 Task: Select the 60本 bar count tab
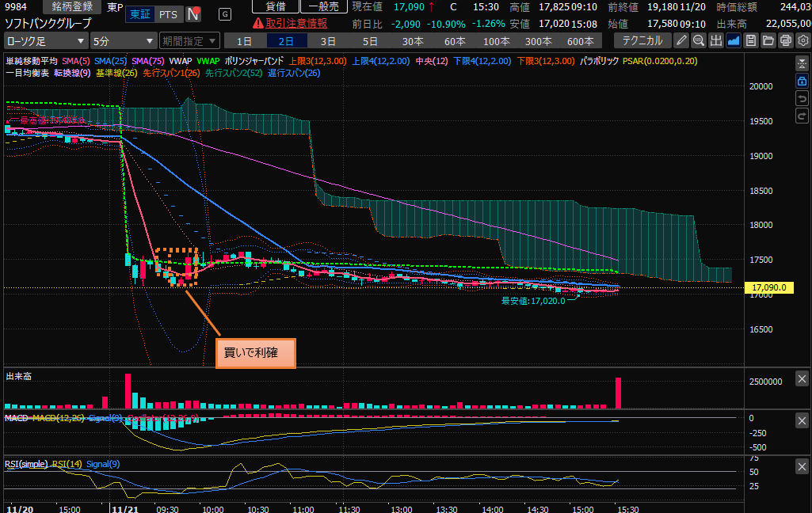[x=455, y=40]
